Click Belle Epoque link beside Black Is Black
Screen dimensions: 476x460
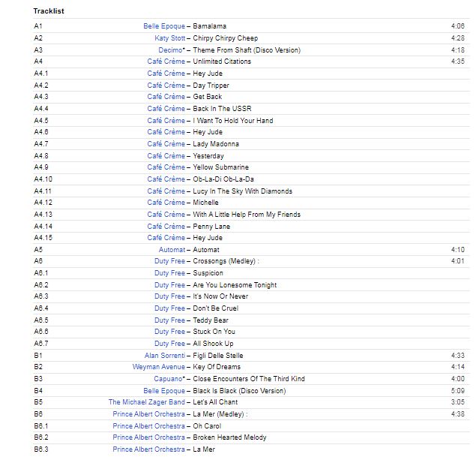pos(163,391)
